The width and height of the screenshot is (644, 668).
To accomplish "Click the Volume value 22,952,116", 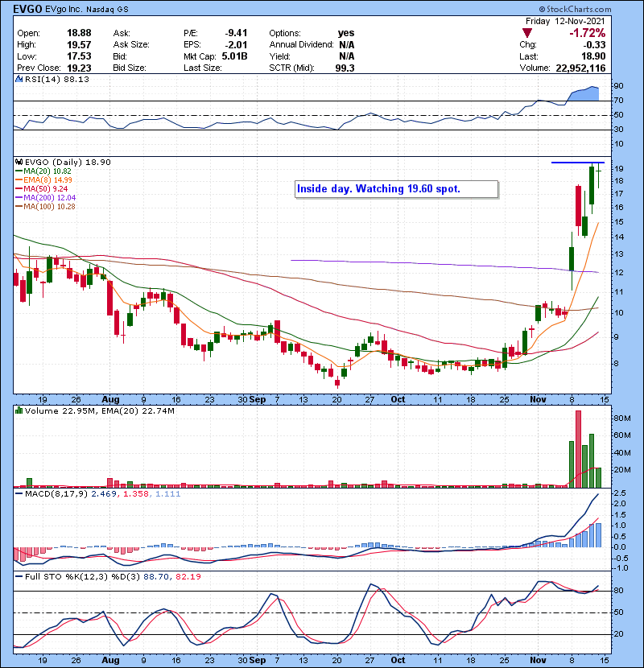I will point(580,68).
